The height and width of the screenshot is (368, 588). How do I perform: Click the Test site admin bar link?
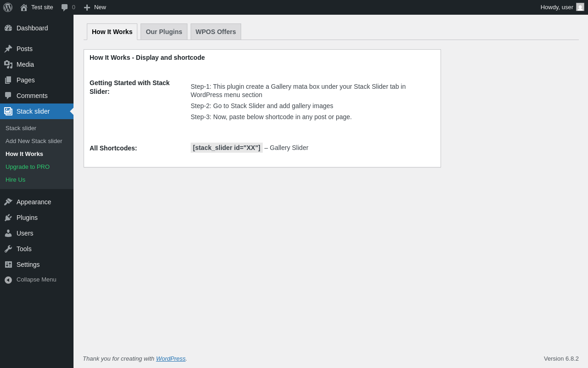click(42, 7)
